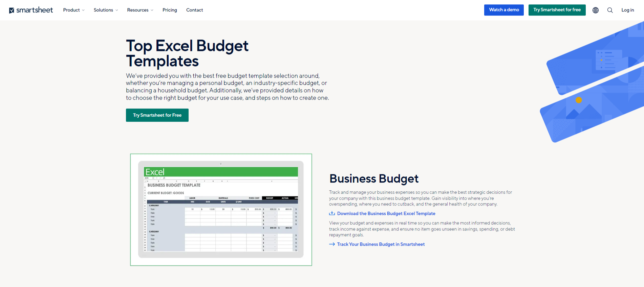Expand the Resources dropdown menu
This screenshot has height=287, width=644.
click(x=140, y=10)
